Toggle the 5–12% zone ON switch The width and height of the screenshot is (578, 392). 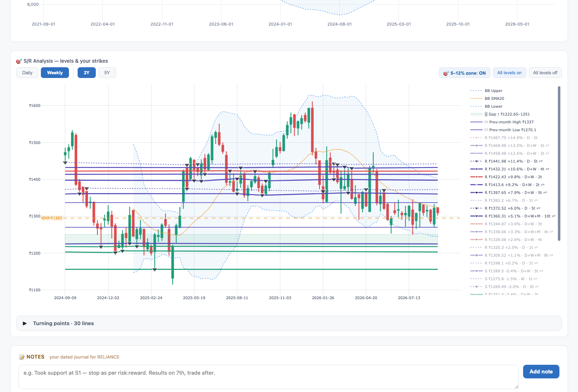pyautogui.click(x=464, y=73)
